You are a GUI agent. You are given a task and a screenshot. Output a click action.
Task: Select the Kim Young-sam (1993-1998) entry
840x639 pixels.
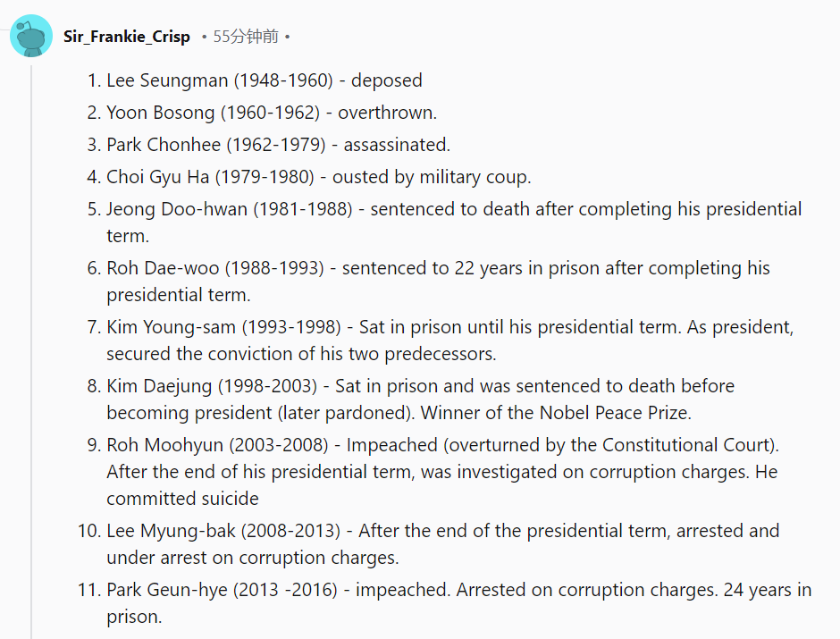click(x=441, y=341)
